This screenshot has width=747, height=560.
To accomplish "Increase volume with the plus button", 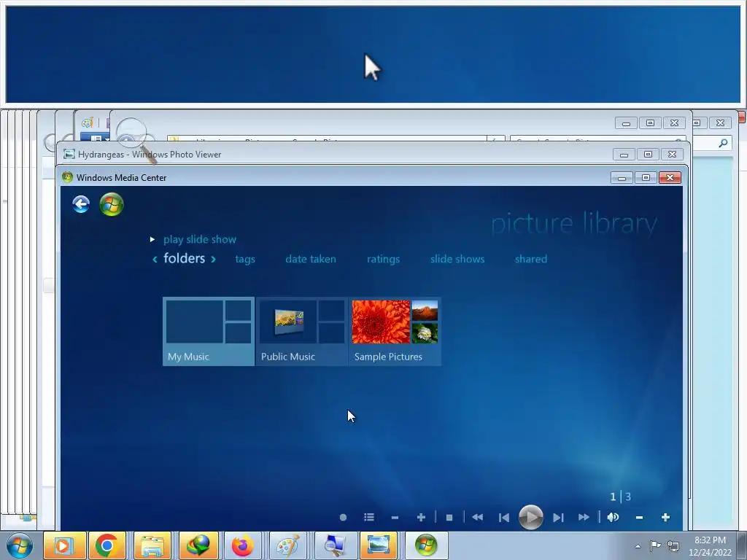I will pos(665,517).
